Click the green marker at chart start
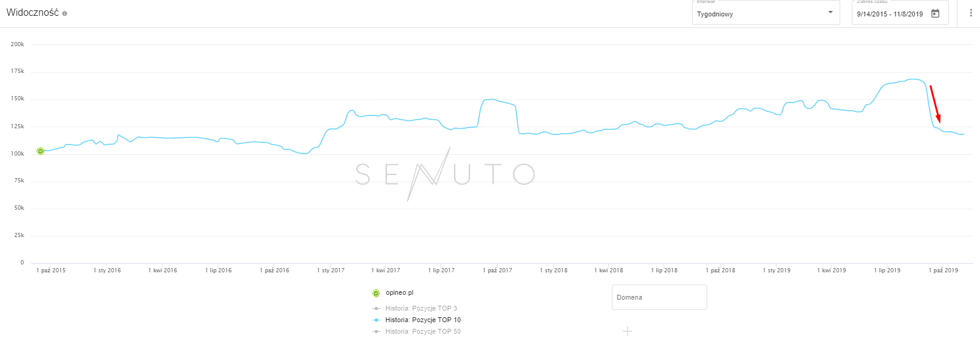 (40, 151)
